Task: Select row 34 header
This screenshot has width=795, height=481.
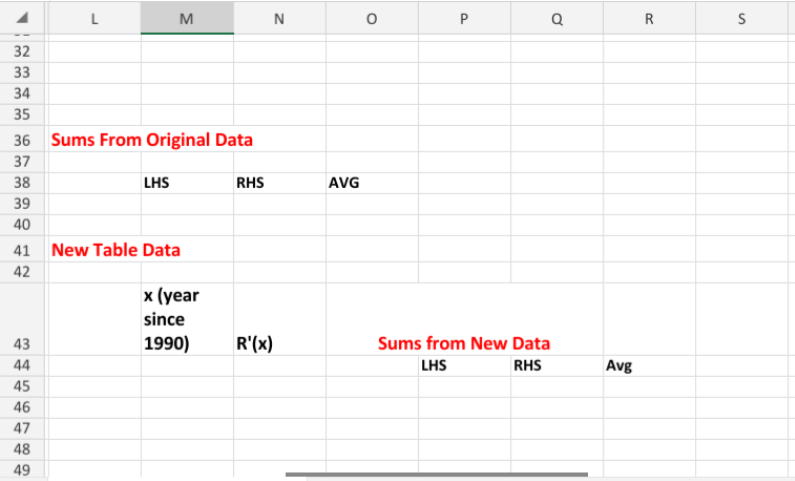Action: click(x=22, y=94)
